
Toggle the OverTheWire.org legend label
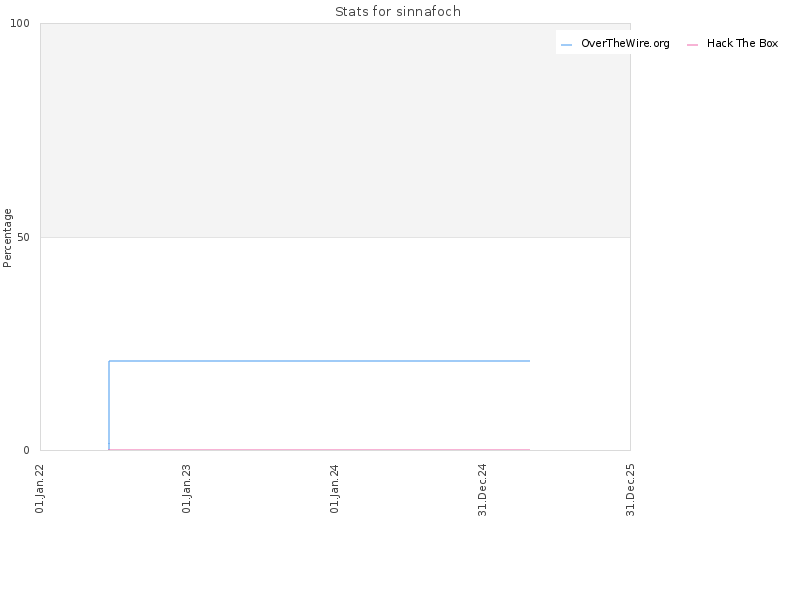click(625, 43)
